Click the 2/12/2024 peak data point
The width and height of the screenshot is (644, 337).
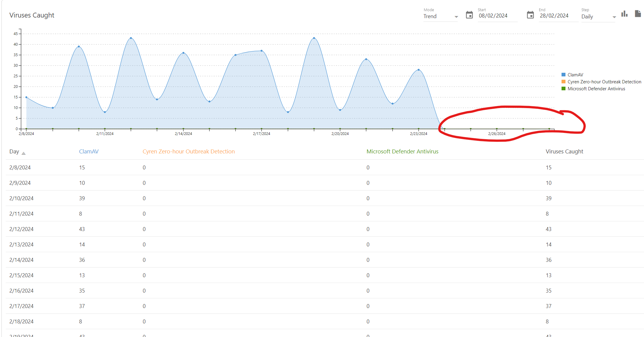131,38
